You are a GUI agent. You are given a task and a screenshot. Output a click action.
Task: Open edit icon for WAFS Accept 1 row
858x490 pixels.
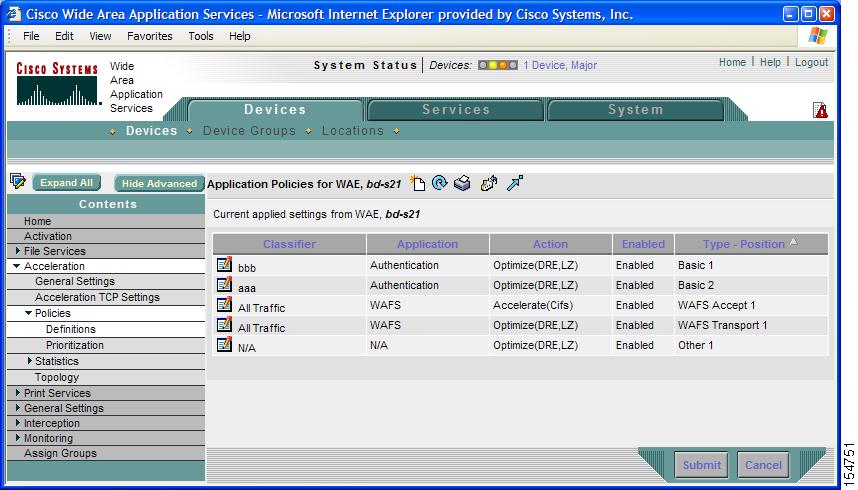(x=224, y=304)
